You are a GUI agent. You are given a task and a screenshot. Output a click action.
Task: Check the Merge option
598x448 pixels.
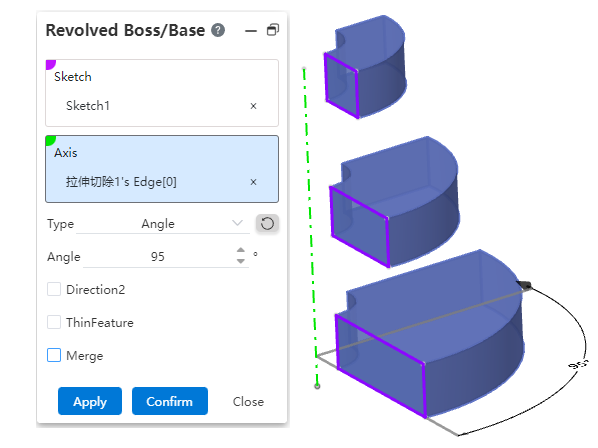pyautogui.click(x=54, y=355)
